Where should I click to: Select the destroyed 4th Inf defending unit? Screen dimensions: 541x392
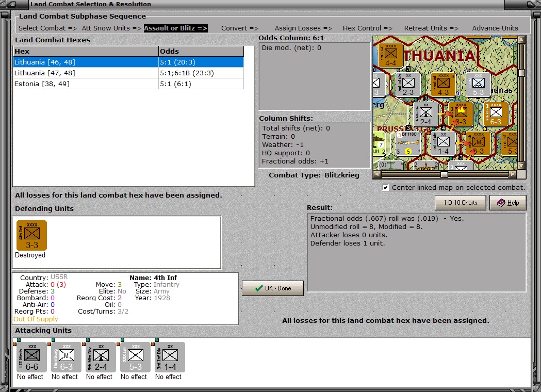click(x=31, y=236)
